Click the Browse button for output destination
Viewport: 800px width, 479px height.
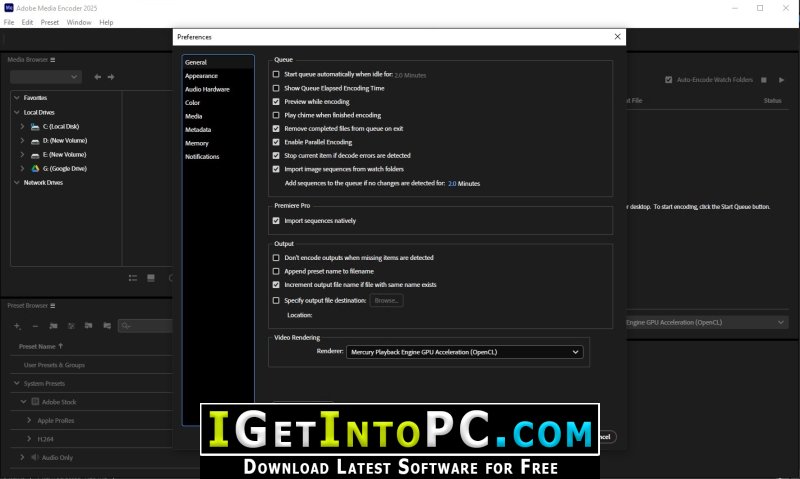tap(386, 300)
